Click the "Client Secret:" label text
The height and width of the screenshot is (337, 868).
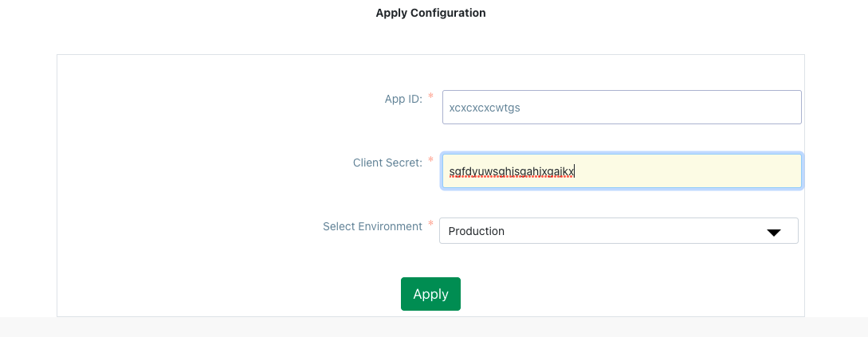(x=387, y=163)
